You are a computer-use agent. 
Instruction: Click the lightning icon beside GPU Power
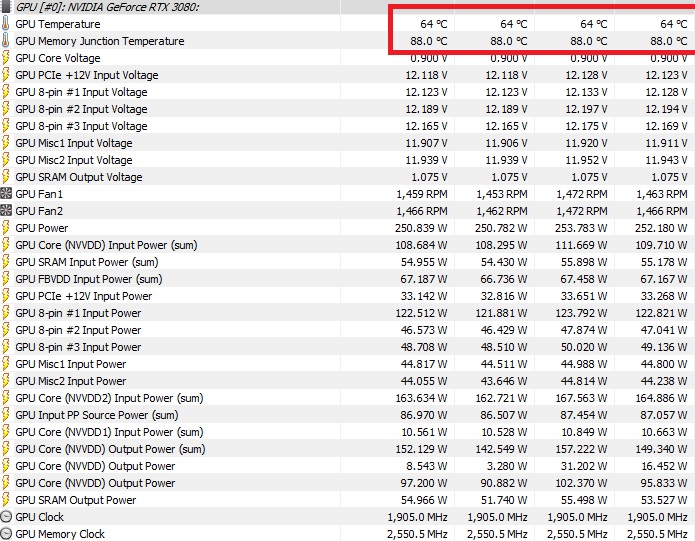pyautogui.click(x=5, y=228)
